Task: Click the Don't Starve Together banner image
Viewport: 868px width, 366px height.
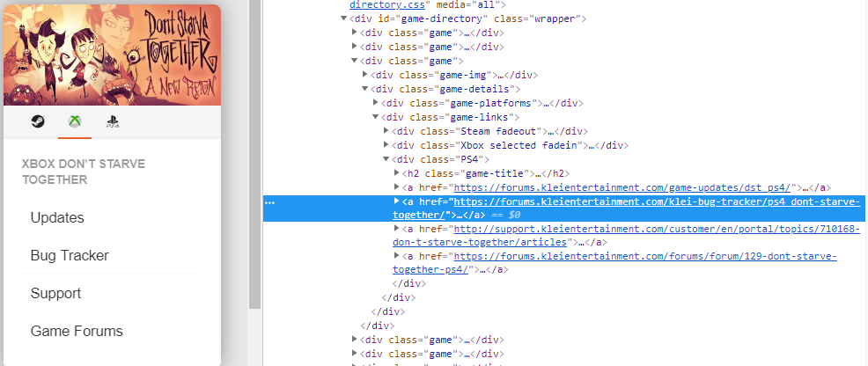Action: [x=112, y=55]
